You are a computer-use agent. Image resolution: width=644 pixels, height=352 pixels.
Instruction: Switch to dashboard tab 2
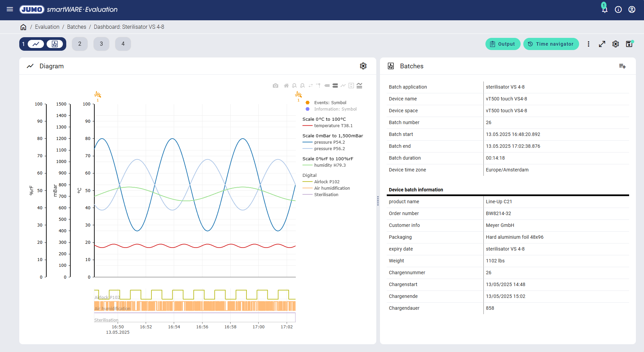point(80,44)
